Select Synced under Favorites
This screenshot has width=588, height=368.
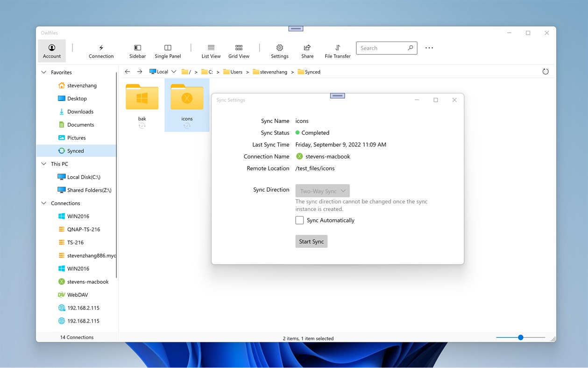pyautogui.click(x=75, y=151)
